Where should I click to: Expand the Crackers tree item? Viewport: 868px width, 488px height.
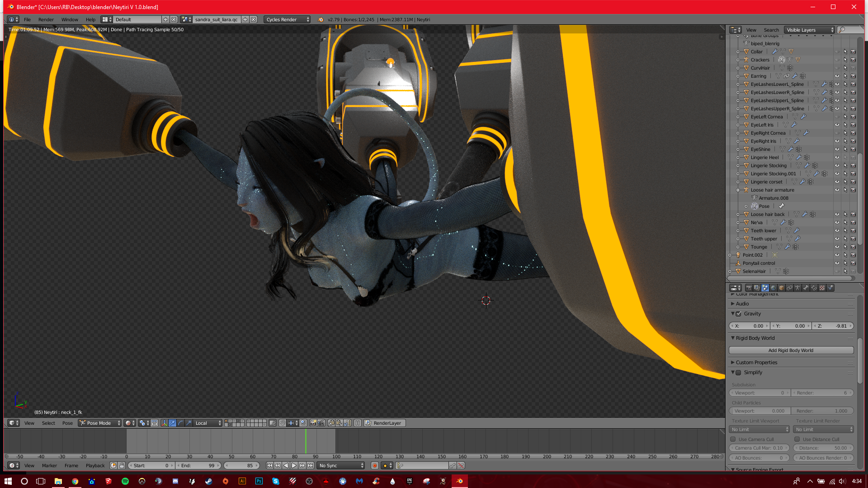pos(738,60)
